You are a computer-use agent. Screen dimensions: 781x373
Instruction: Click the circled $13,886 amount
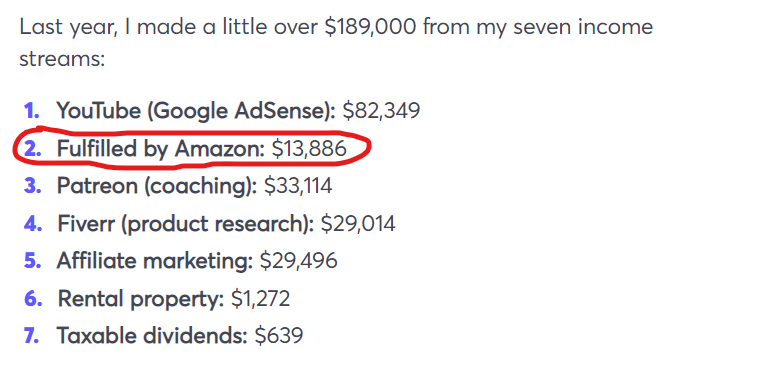(309, 149)
